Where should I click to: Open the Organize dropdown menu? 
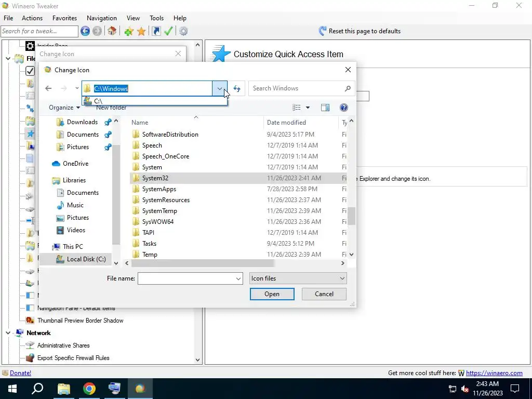click(x=64, y=108)
